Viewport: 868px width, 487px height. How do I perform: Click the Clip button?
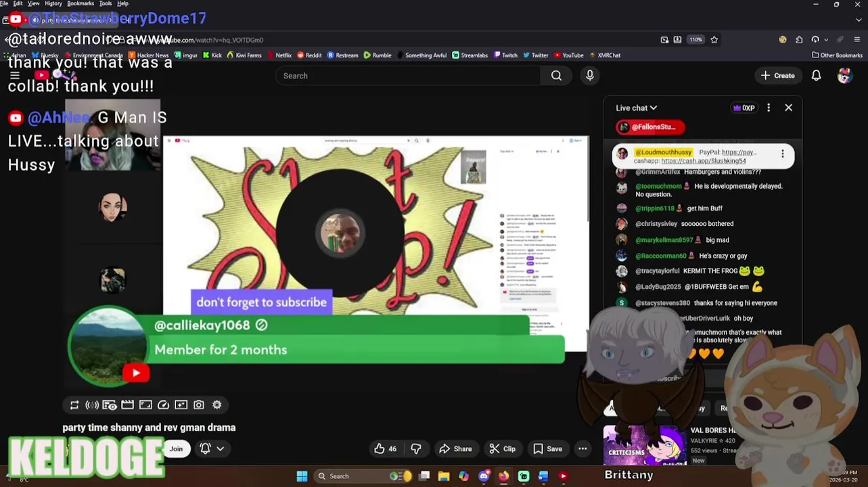tap(502, 448)
